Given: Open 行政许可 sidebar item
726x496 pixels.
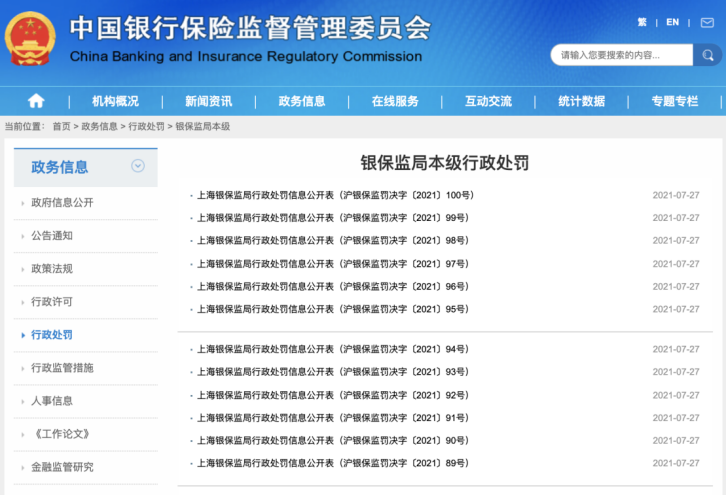Looking at the screenshot, I should (x=52, y=301).
